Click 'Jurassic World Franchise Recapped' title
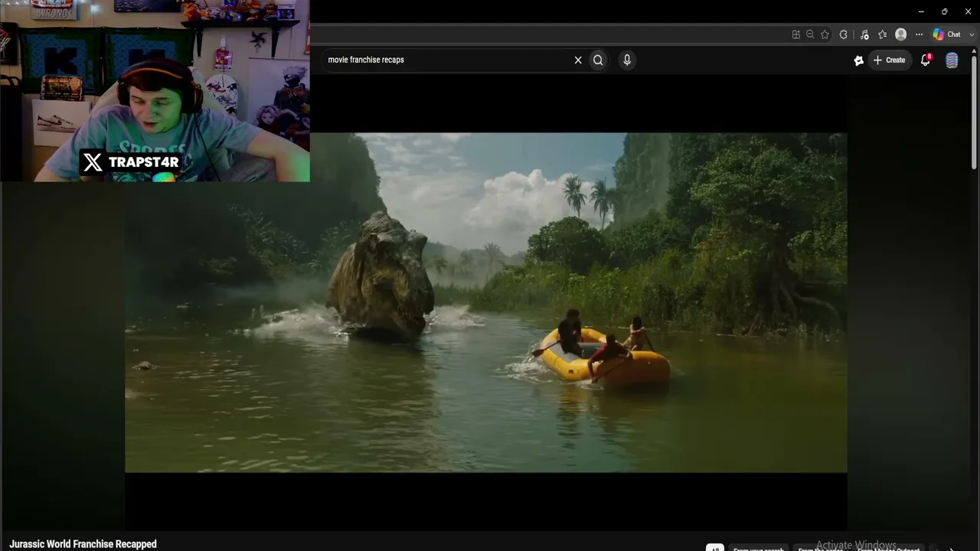The height and width of the screenshot is (551, 980). coord(83,544)
